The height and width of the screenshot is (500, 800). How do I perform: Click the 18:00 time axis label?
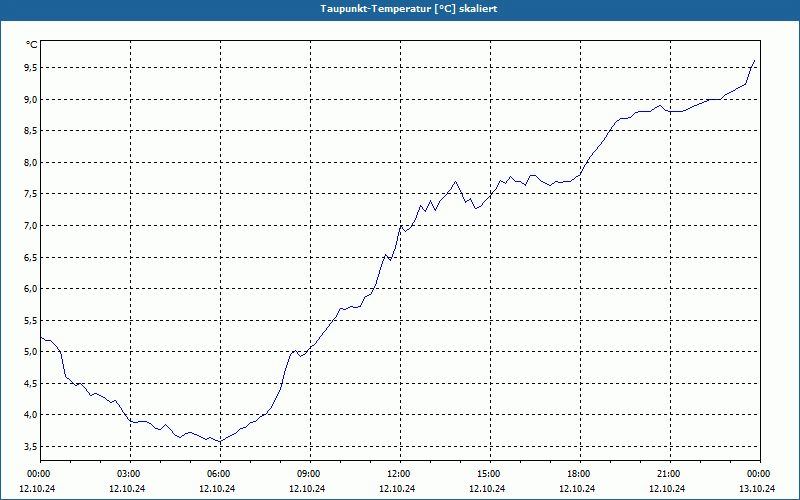pos(578,474)
